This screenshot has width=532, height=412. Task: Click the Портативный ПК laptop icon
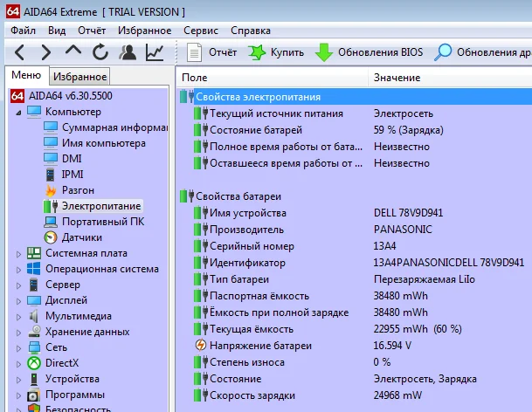[51, 222]
